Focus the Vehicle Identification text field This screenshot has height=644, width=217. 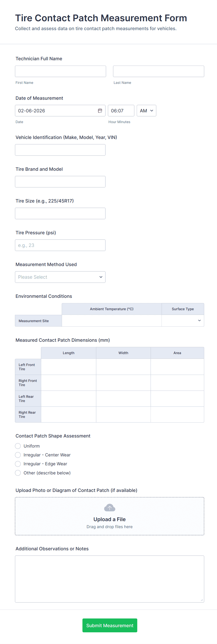pyautogui.click(x=60, y=150)
